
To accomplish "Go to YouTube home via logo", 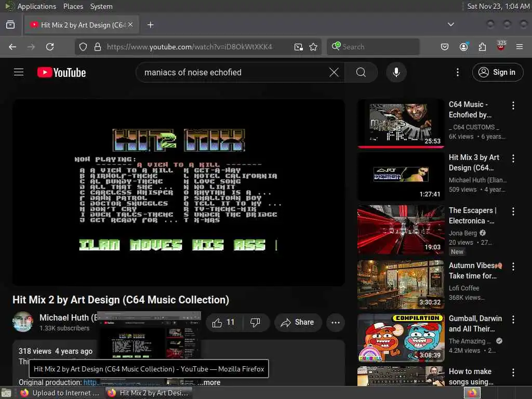I will 61,72.
